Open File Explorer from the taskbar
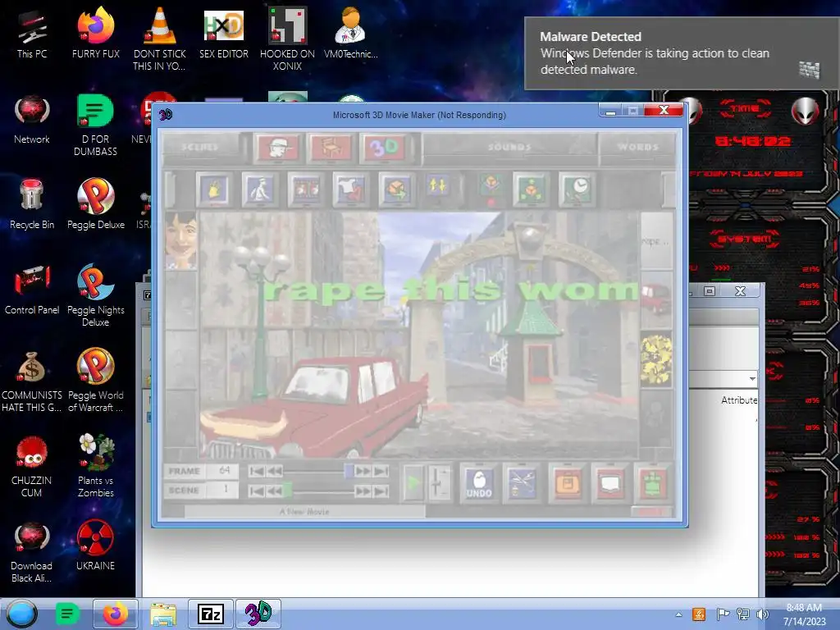840x630 pixels. click(x=163, y=614)
